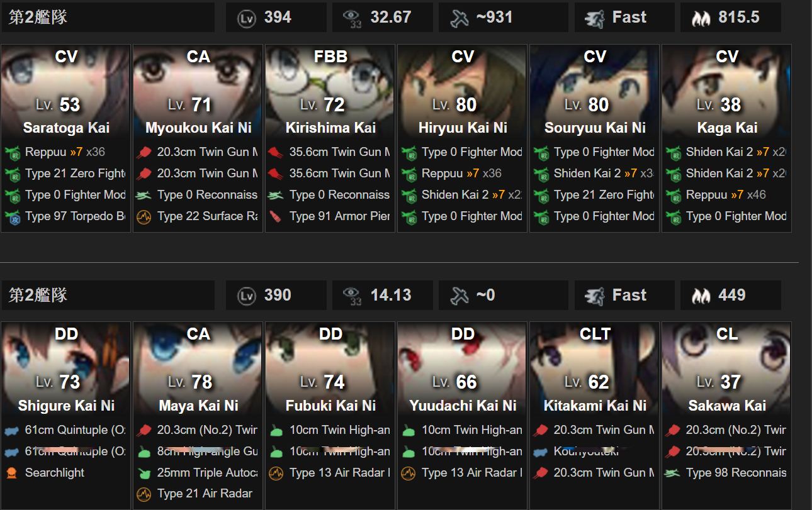Click the Kaga Kai ship name
Screen dimensions: 812x510
[727, 128]
